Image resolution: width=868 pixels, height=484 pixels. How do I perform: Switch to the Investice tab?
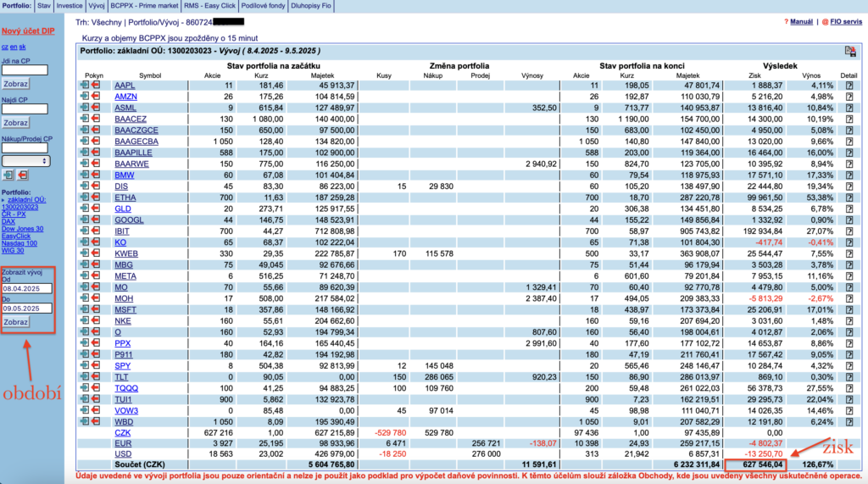[70, 6]
